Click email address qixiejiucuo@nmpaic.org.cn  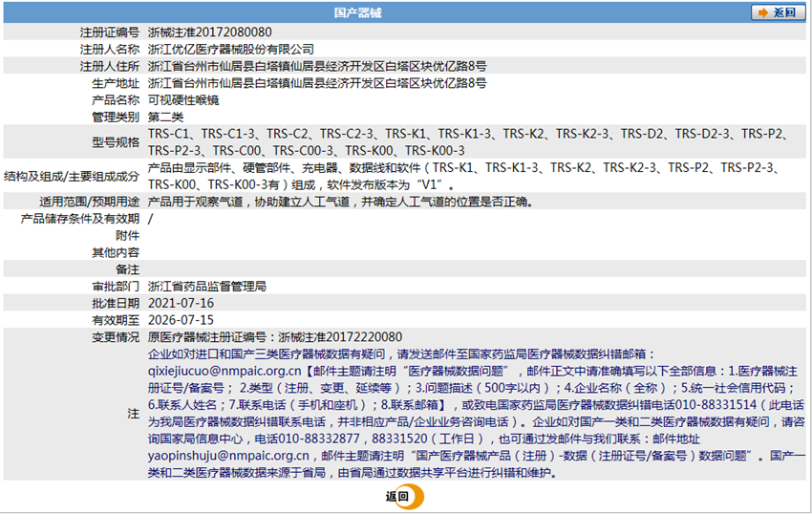(x=224, y=371)
